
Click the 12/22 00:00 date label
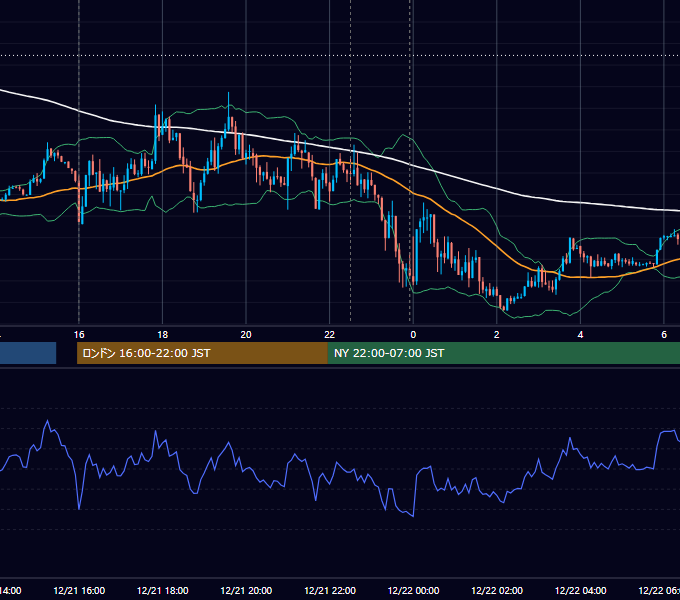(x=413, y=590)
